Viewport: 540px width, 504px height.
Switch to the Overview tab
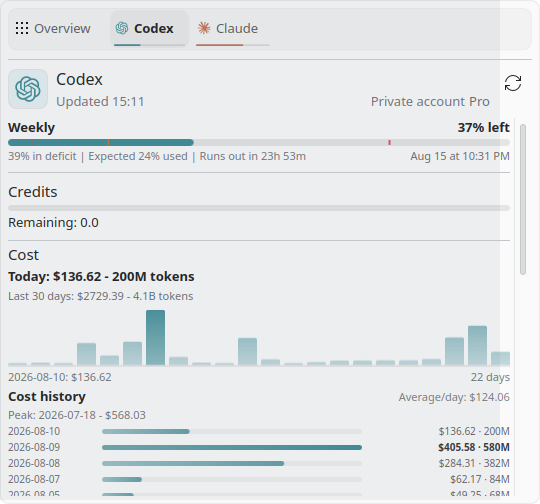[53, 29]
